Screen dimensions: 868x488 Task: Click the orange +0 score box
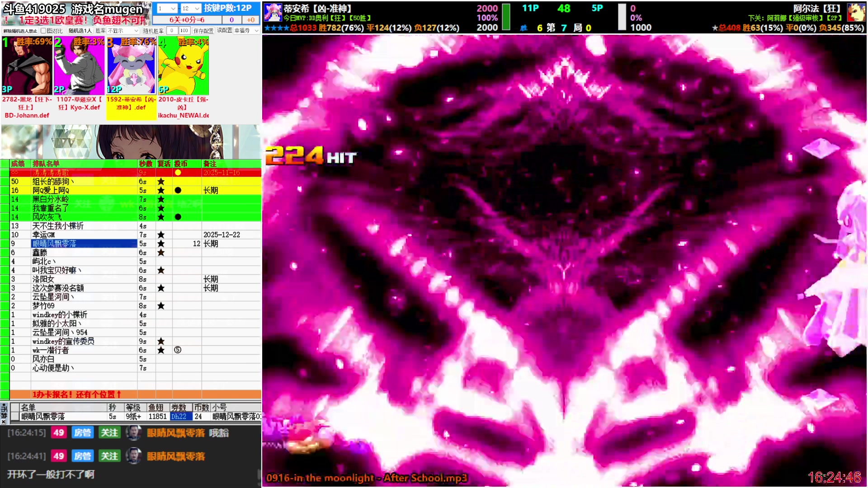pyautogui.click(x=250, y=20)
